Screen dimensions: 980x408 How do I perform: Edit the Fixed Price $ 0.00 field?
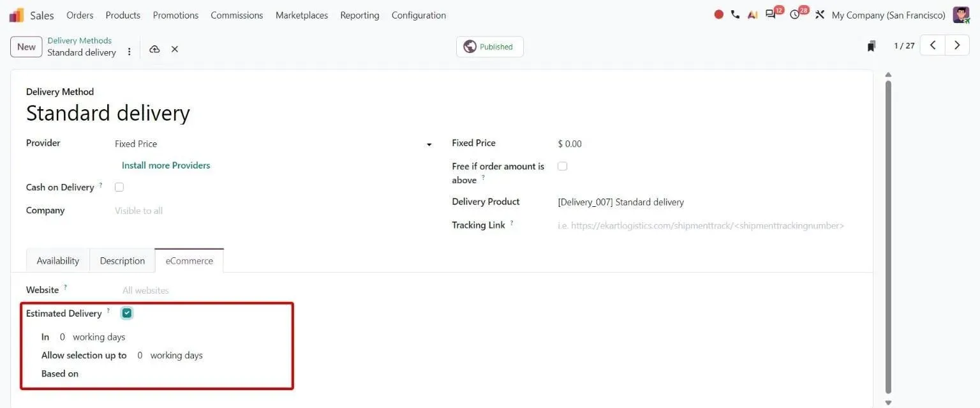[570, 144]
